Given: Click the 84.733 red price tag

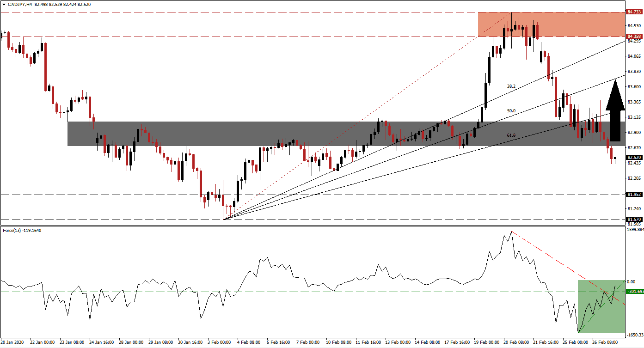Looking at the screenshot, I should (x=633, y=12).
